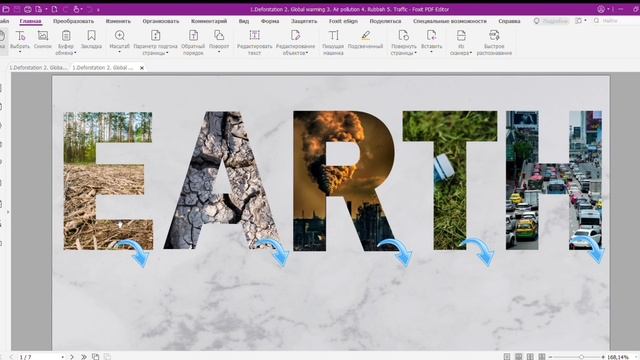640x360 pixels.
Task: Open the Вид ribbon tab
Action: click(x=244, y=21)
